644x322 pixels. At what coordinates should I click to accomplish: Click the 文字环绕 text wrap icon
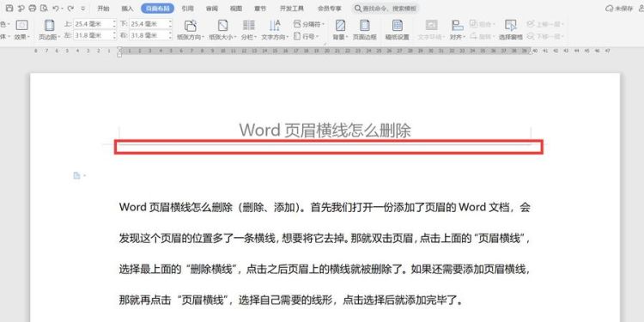[x=431, y=30]
